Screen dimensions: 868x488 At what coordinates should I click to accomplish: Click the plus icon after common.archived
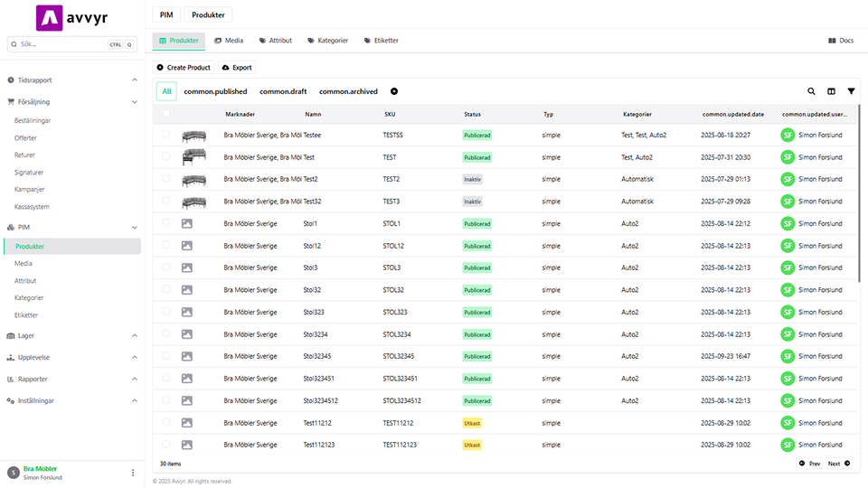(x=394, y=91)
